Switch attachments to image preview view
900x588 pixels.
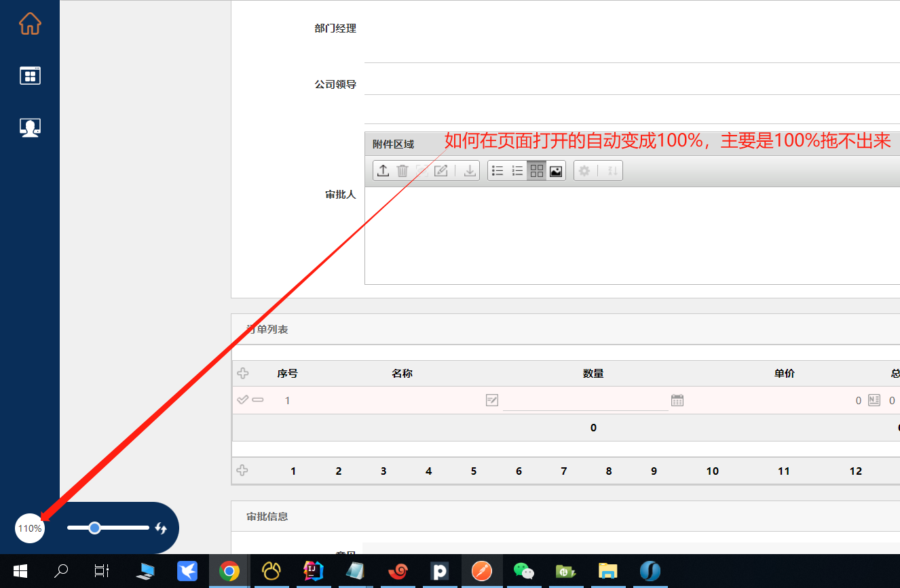pyautogui.click(x=556, y=171)
